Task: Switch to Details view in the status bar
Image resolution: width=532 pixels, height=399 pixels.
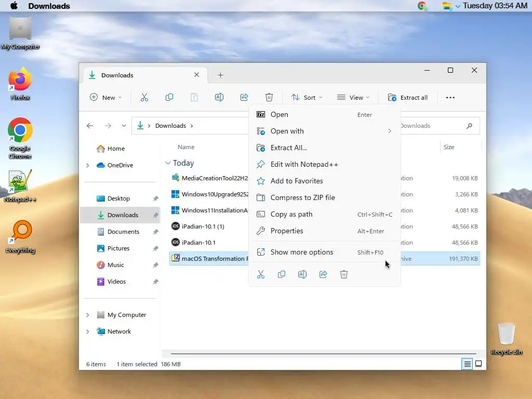Action: point(467,364)
